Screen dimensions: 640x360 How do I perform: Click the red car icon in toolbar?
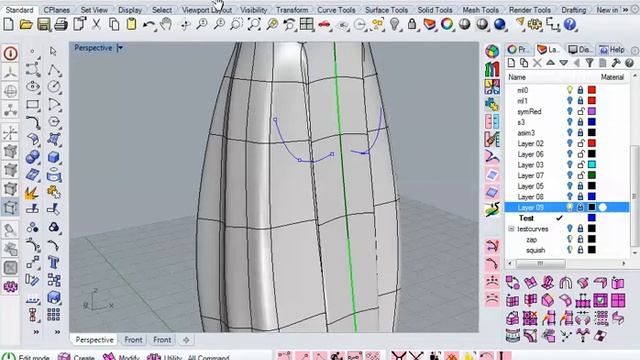[x=324, y=25]
